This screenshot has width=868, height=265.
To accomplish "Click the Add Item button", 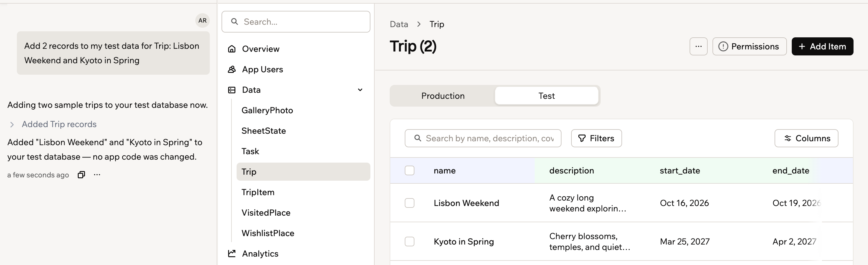I will pos(822,46).
